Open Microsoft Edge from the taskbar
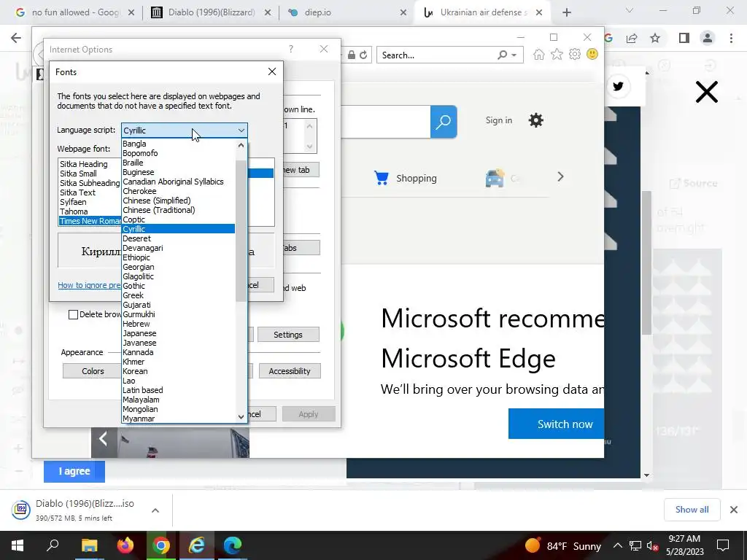Screen dimensions: 747x560 233,545
